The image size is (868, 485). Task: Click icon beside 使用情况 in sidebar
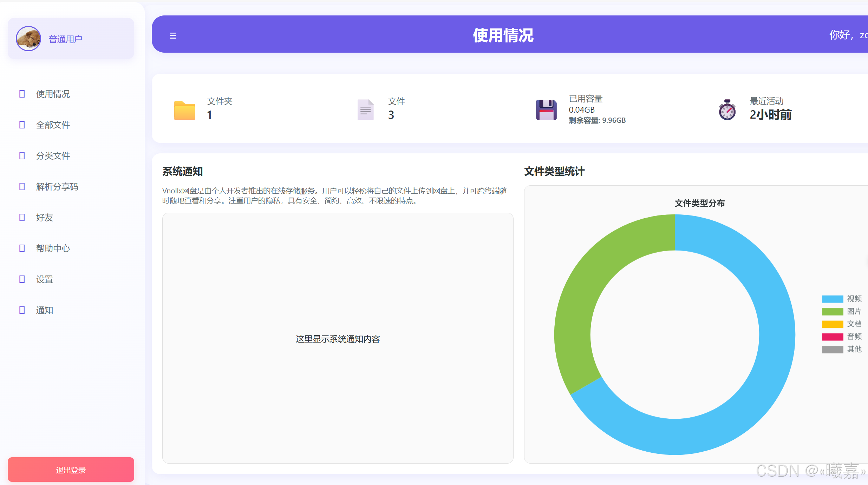(22, 94)
